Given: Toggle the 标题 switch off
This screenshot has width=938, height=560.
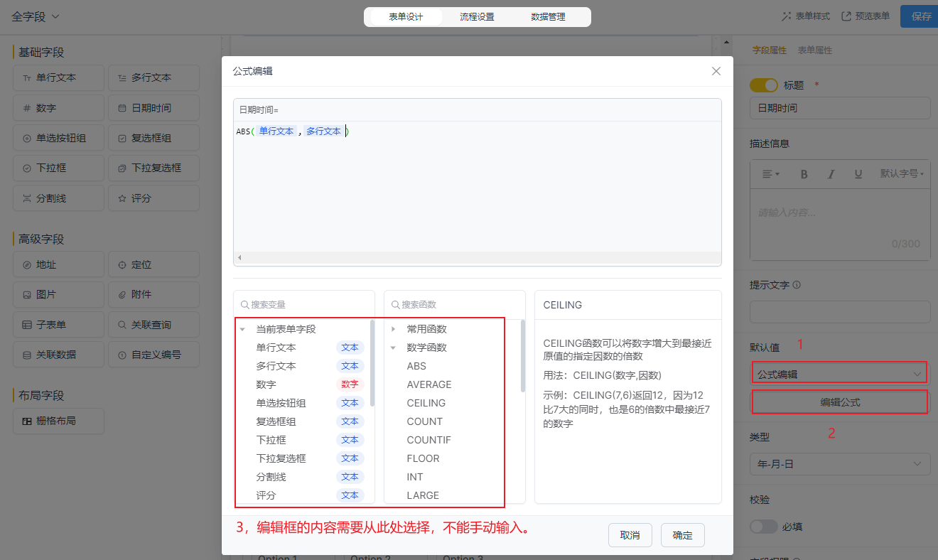Looking at the screenshot, I should (764, 85).
